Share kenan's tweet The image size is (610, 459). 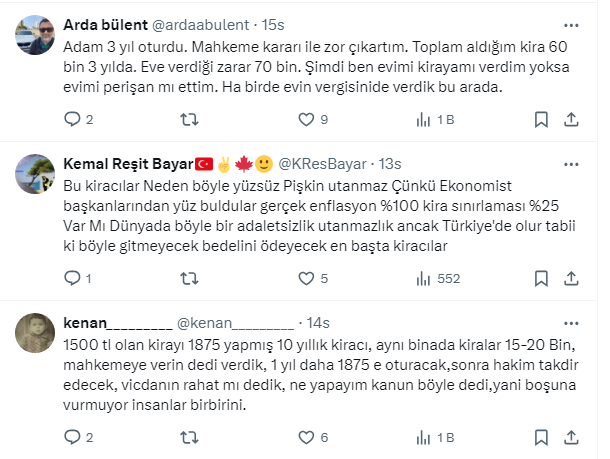(x=571, y=437)
